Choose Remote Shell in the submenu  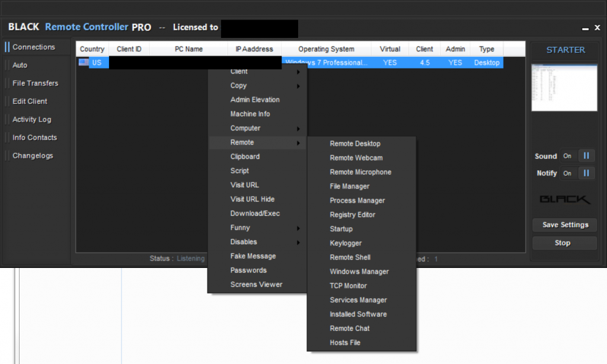362,257
